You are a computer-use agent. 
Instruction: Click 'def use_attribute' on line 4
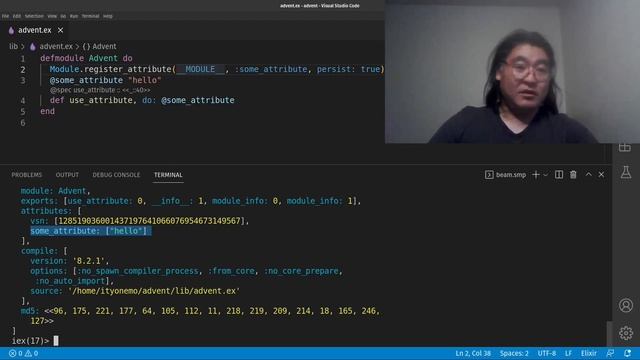pos(91,100)
